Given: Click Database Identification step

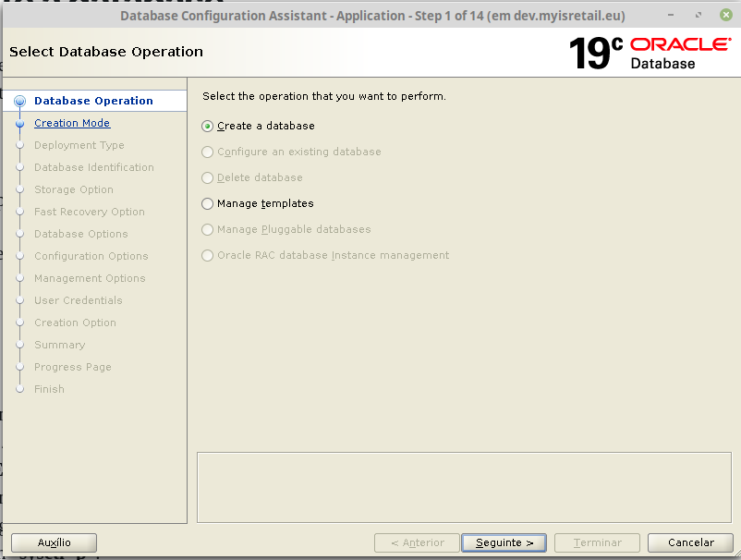Looking at the screenshot, I should 94,167.
